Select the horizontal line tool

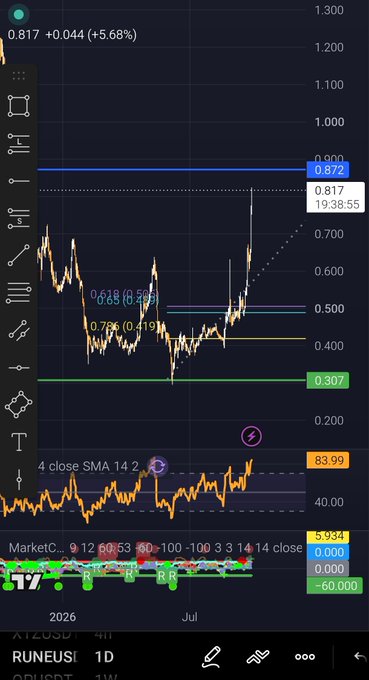19,368
